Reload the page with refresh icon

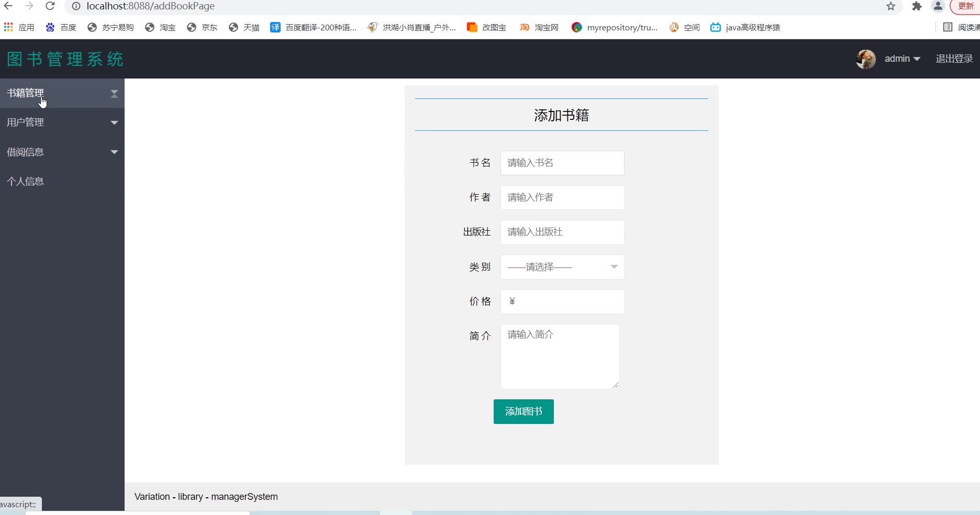click(x=50, y=6)
